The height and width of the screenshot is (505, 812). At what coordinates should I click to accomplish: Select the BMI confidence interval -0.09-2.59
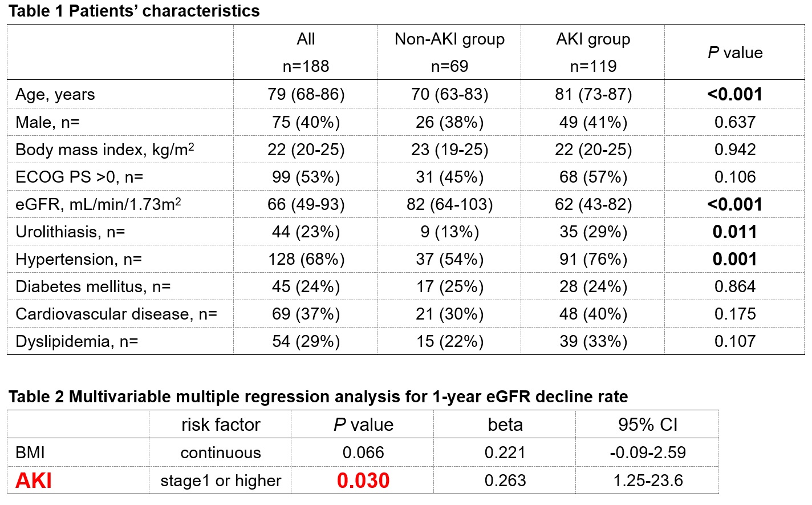tap(648, 453)
